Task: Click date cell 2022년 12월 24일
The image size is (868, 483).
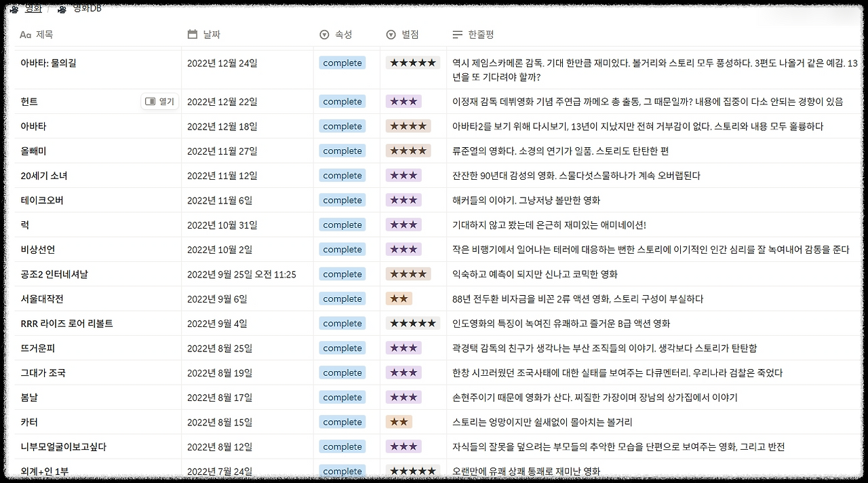Action: (x=222, y=63)
